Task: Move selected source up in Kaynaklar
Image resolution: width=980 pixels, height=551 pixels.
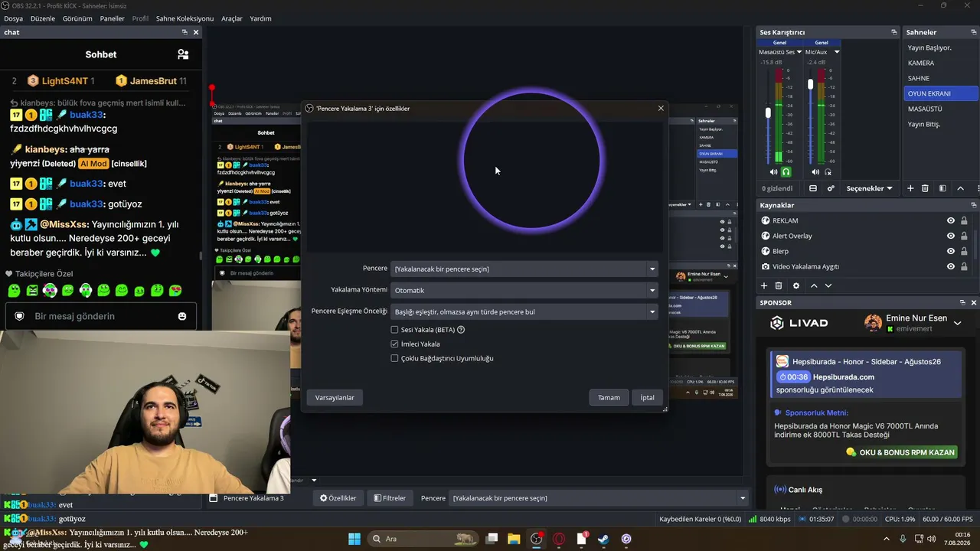Action: pos(814,285)
